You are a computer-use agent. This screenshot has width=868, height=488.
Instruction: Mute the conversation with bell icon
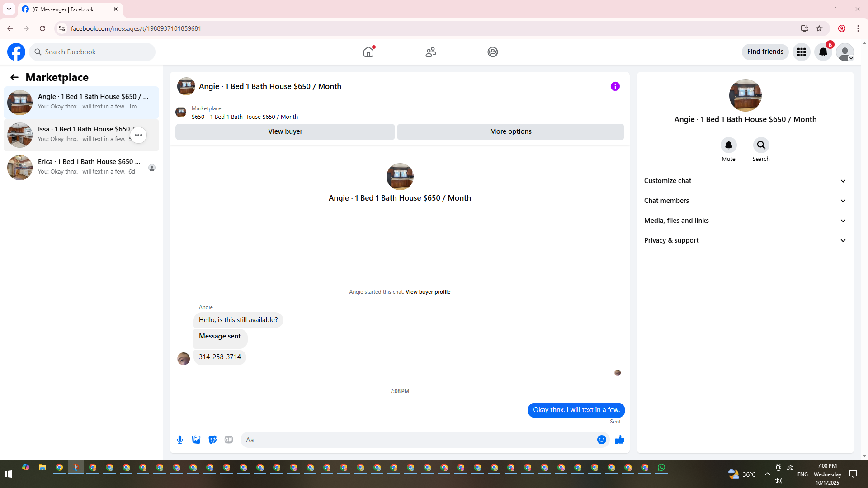coord(729,145)
